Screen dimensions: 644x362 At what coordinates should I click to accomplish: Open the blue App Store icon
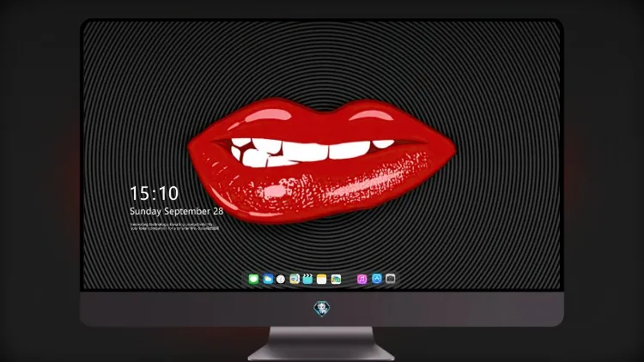(x=377, y=279)
